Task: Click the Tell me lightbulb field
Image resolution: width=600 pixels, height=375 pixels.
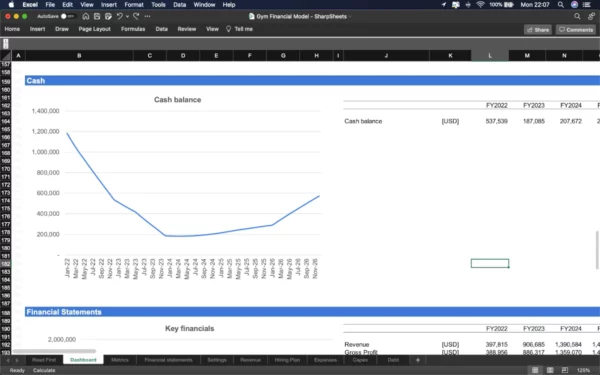Action: [240, 29]
